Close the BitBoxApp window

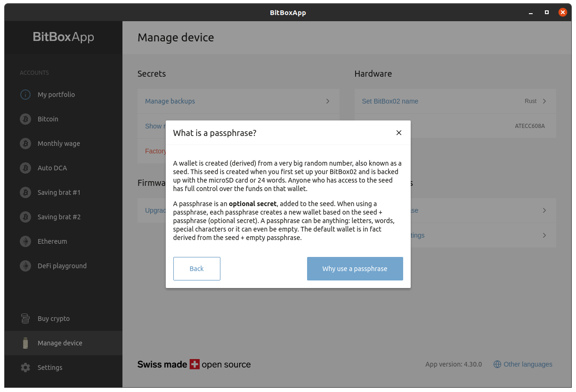(x=563, y=13)
